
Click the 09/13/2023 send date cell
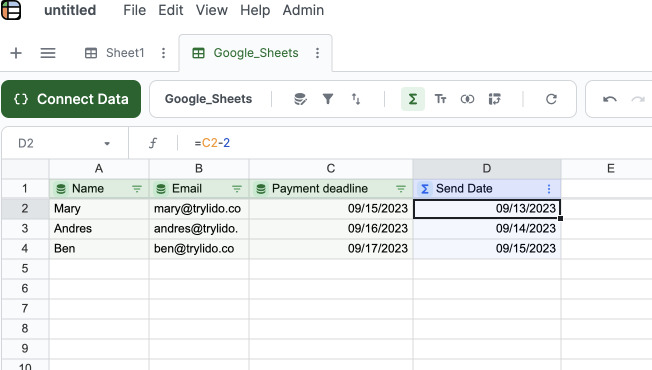click(487, 209)
